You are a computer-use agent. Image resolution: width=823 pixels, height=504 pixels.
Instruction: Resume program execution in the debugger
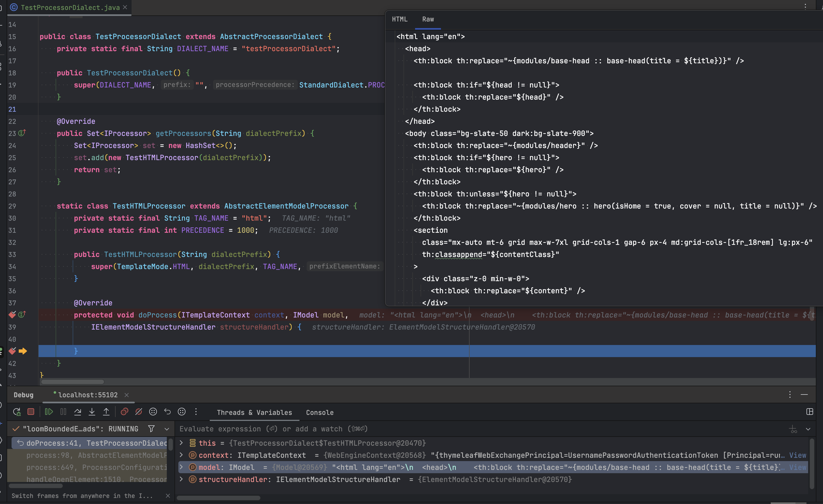(x=48, y=412)
